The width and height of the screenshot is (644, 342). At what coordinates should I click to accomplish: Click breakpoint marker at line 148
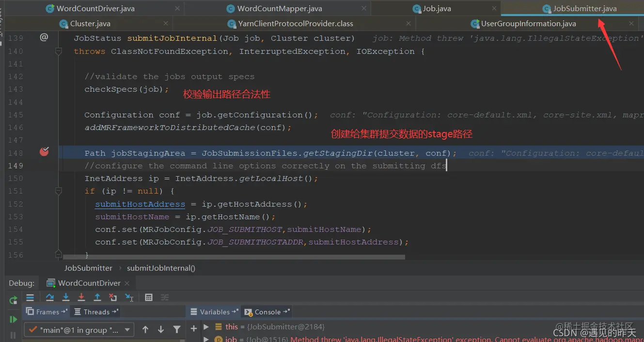pyautogui.click(x=44, y=152)
